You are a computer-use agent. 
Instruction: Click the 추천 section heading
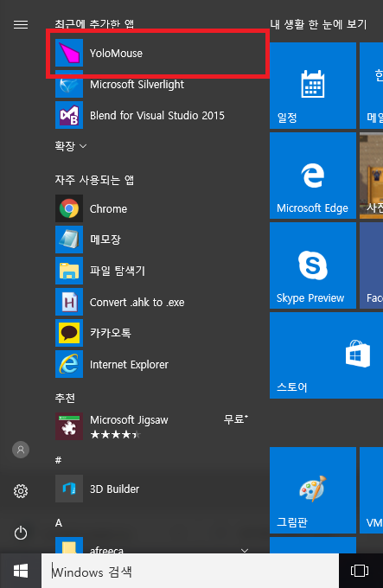tap(65, 398)
